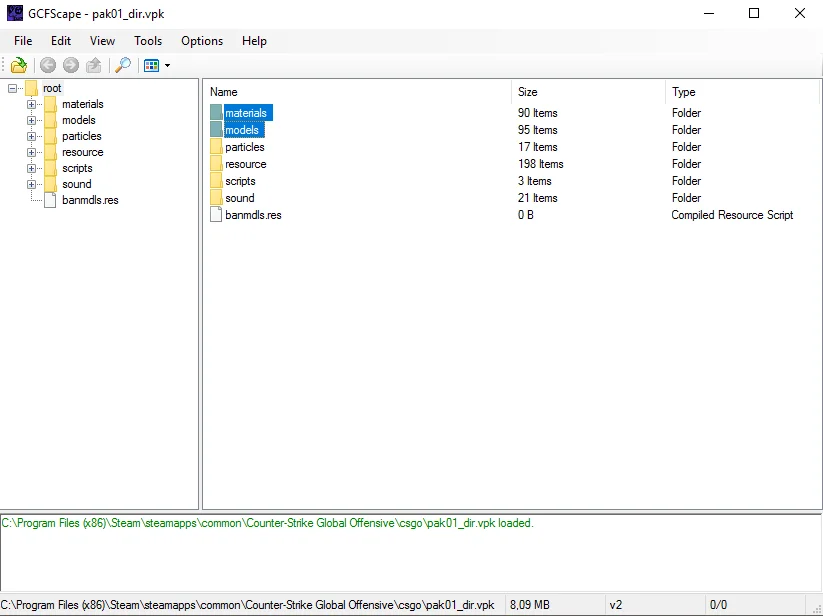Expand the scripts tree node
This screenshot has height=616, width=823.
pos(31,168)
